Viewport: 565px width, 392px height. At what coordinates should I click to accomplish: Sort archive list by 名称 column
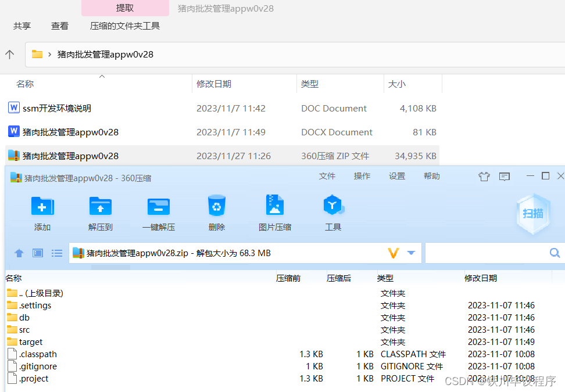[14, 278]
